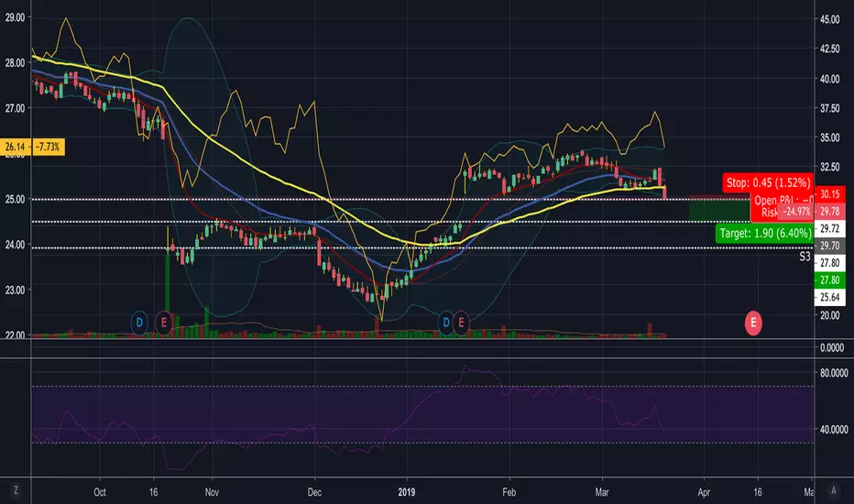Select the green Target: 1.90 (6.40%) label
This screenshot has height=504, width=854.
[x=765, y=233]
